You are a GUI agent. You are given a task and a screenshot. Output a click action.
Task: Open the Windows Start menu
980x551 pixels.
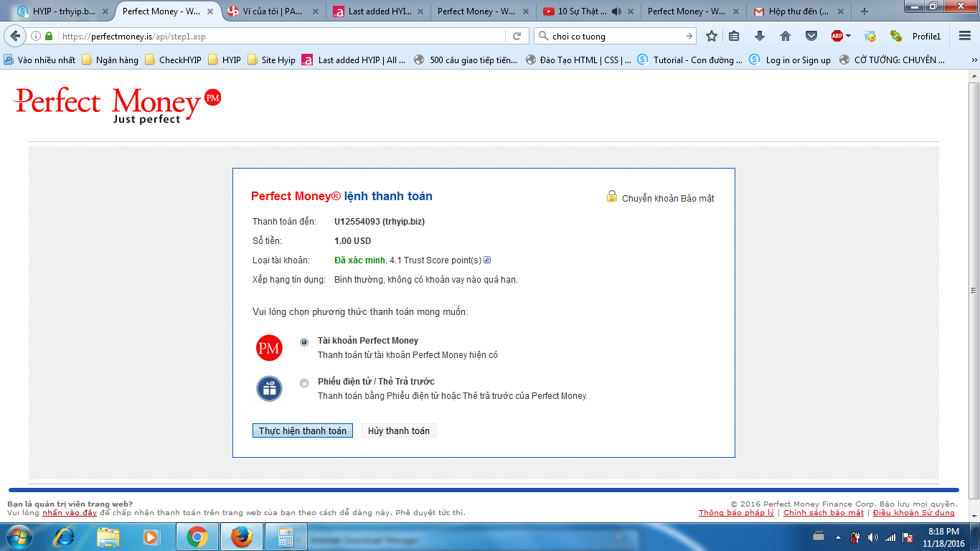[x=19, y=537]
